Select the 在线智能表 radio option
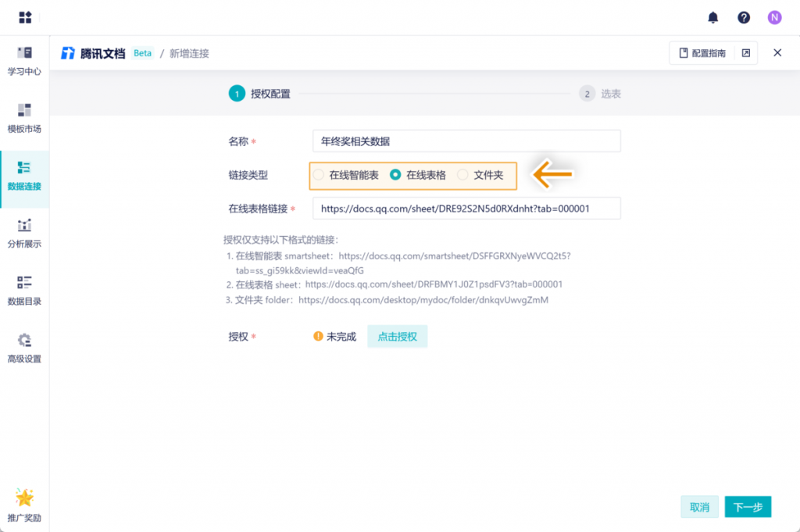 (x=319, y=175)
